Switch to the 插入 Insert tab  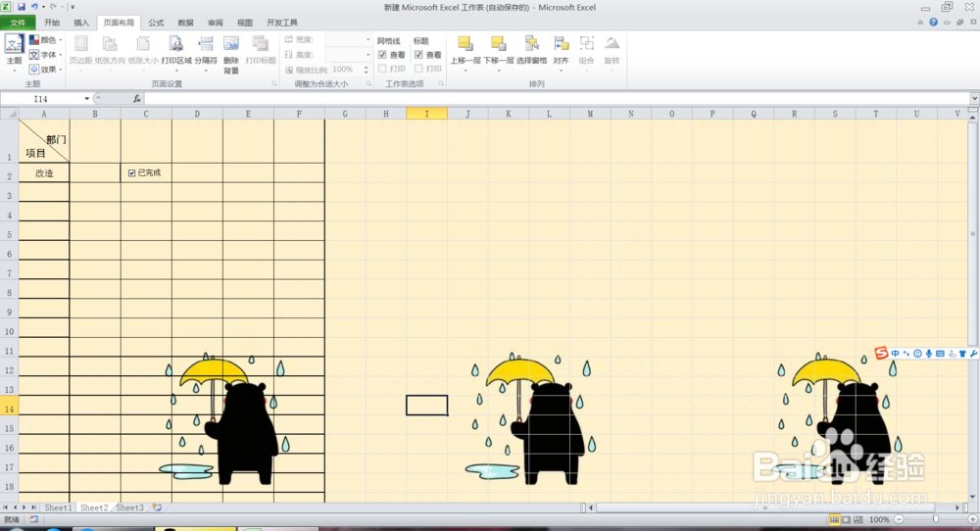tap(81, 23)
